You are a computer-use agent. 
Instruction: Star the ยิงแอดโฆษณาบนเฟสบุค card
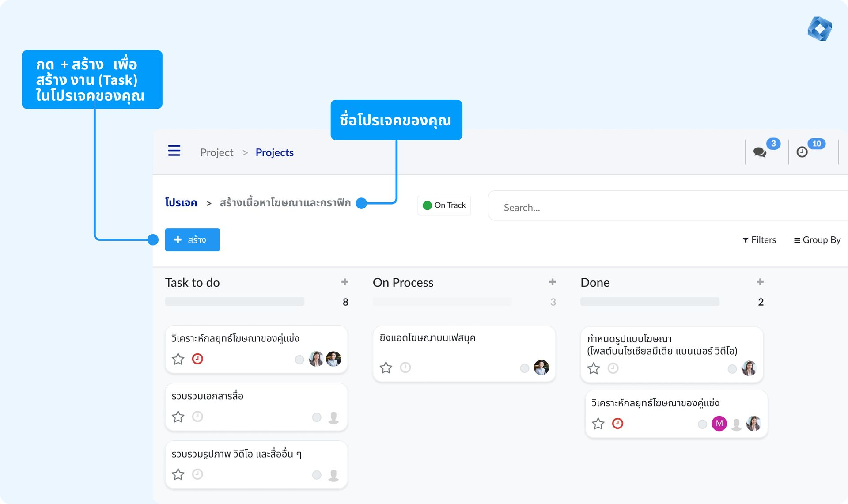(386, 368)
